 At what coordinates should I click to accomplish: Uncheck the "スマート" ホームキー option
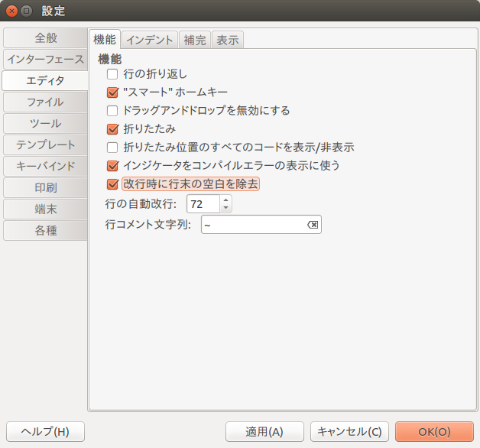pos(112,93)
